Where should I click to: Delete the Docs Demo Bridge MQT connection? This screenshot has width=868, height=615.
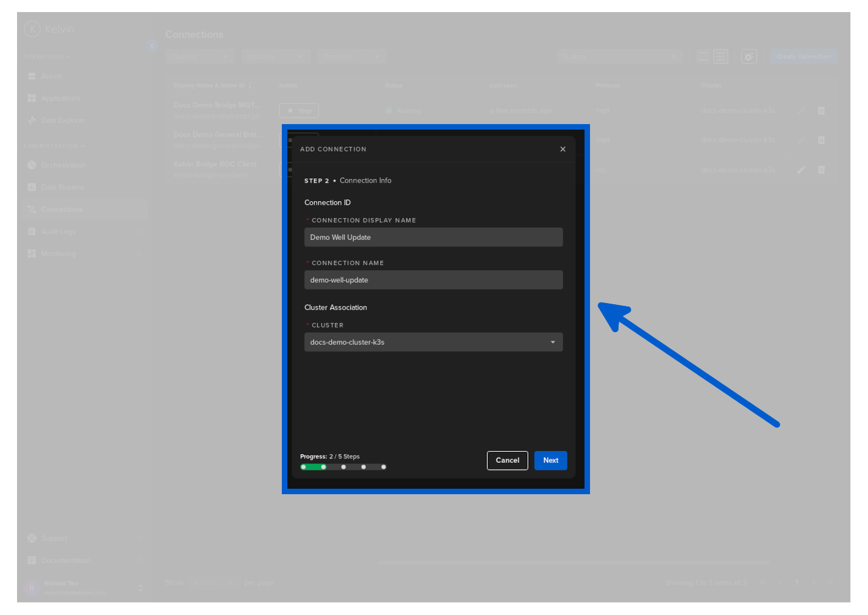pyautogui.click(x=821, y=110)
